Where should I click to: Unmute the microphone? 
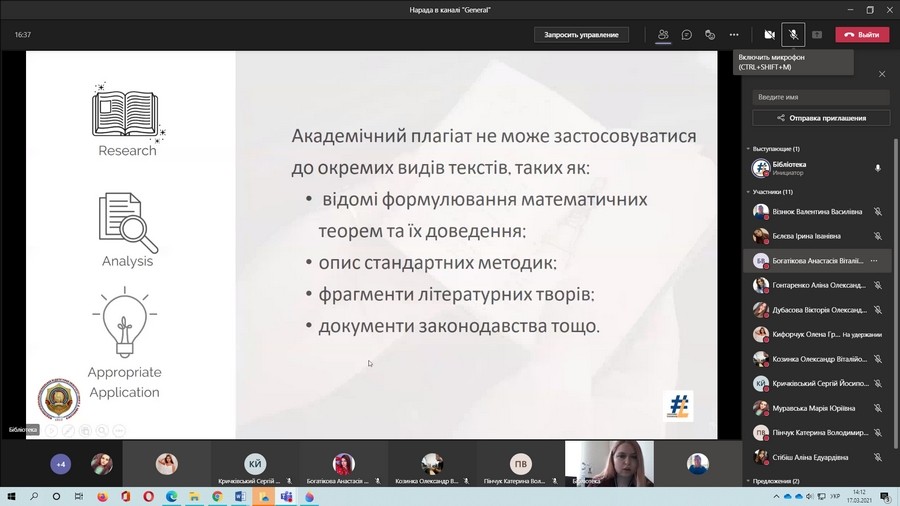793,34
